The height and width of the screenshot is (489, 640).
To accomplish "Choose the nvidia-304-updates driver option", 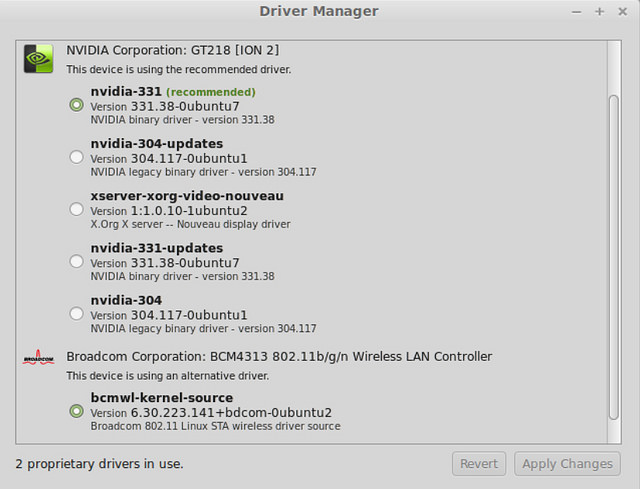I will 77,157.
